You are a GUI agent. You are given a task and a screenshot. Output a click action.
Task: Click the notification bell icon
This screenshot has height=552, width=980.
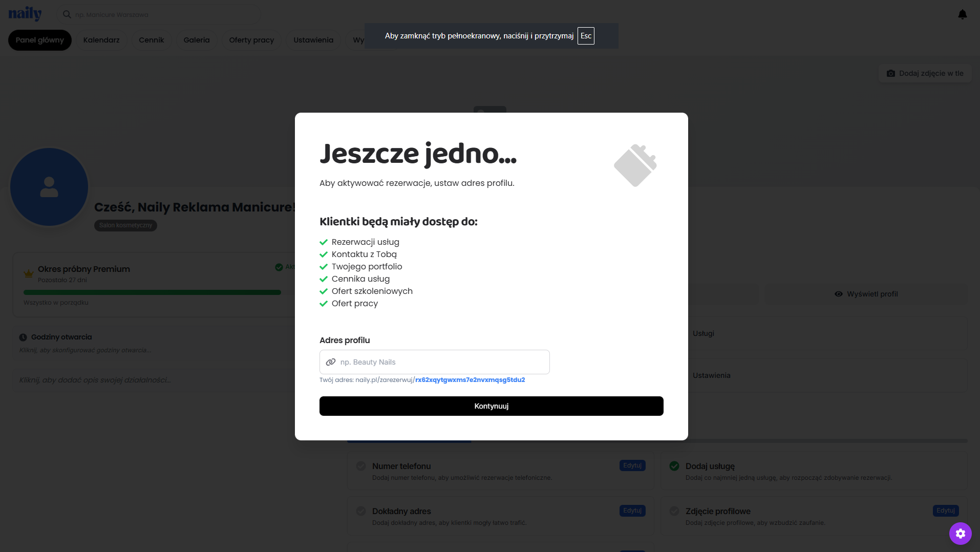962,14
